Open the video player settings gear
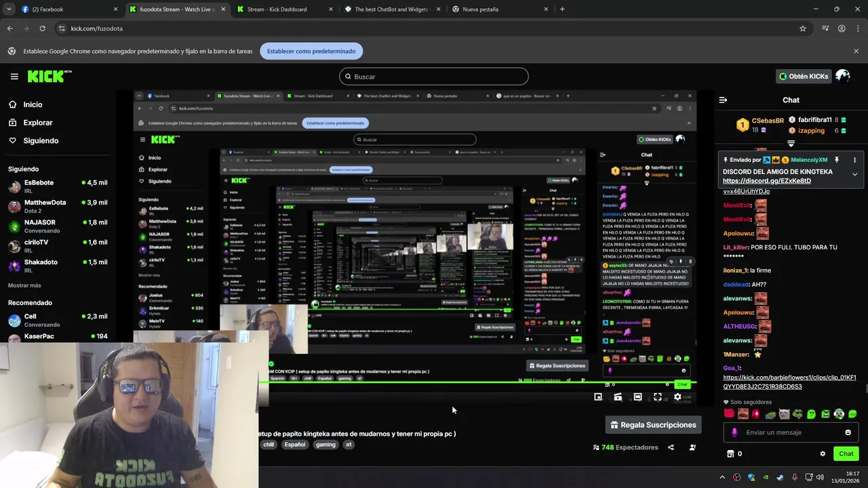 point(677,397)
